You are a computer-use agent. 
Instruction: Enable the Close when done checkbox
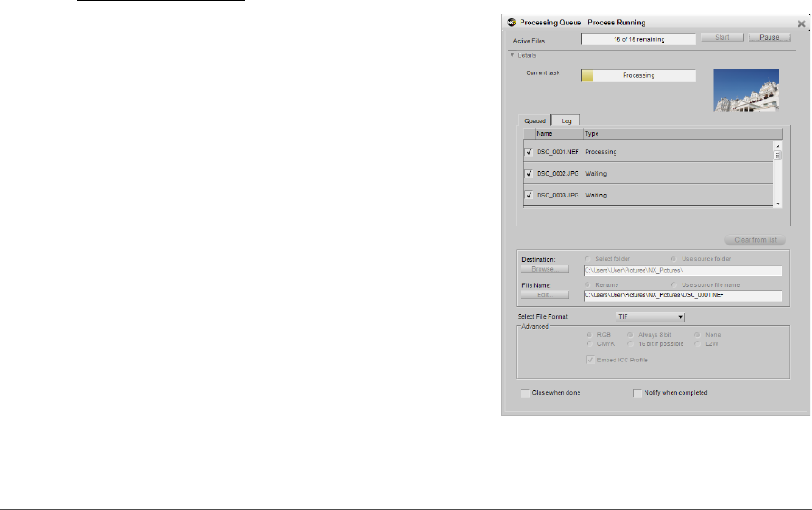point(525,393)
